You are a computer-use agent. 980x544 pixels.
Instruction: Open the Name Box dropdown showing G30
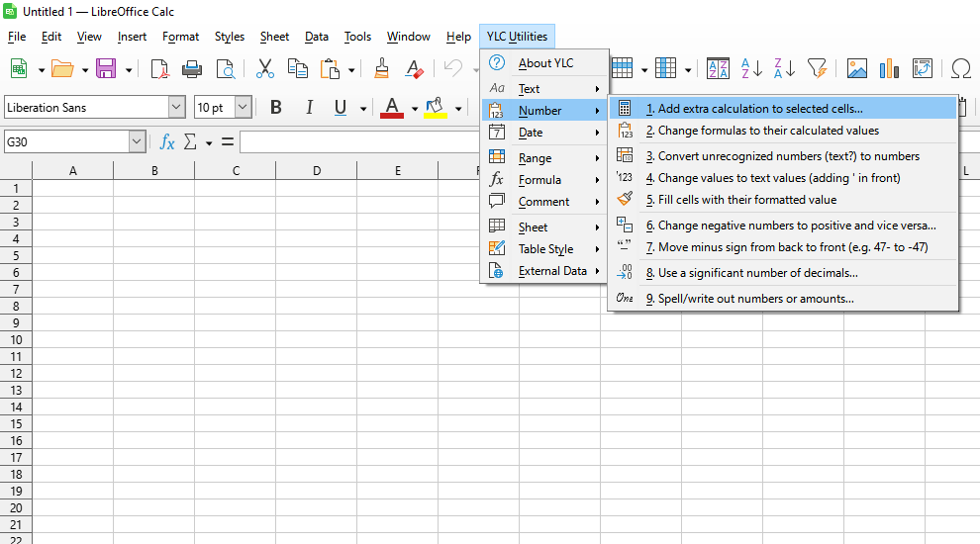click(x=137, y=142)
